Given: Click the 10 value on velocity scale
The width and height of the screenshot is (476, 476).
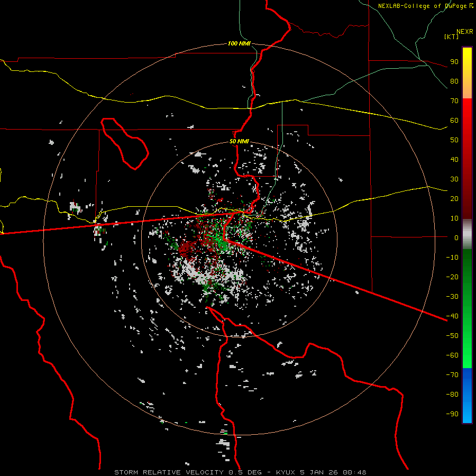Looking at the screenshot, I should (x=454, y=218).
